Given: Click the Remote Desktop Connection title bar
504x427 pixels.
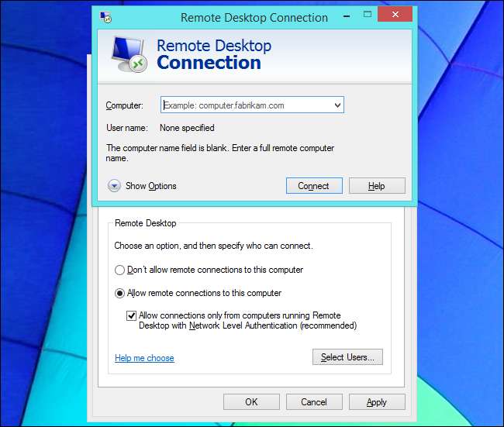Looking at the screenshot, I should pos(254,18).
